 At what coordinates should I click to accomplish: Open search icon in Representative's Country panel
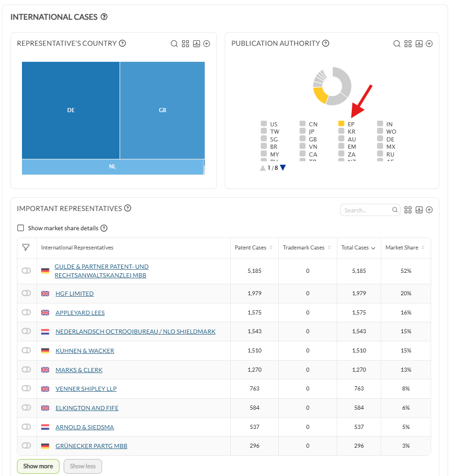pos(174,44)
